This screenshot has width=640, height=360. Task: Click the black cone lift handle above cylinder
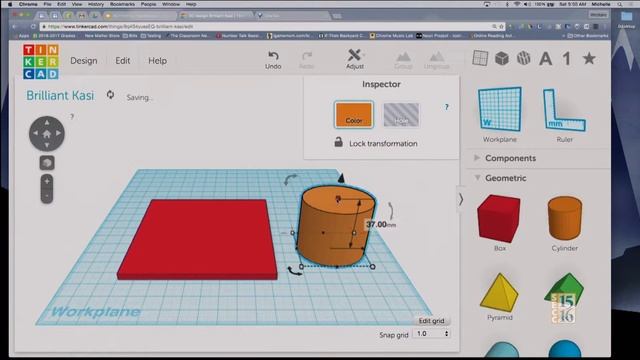(x=341, y=178)
